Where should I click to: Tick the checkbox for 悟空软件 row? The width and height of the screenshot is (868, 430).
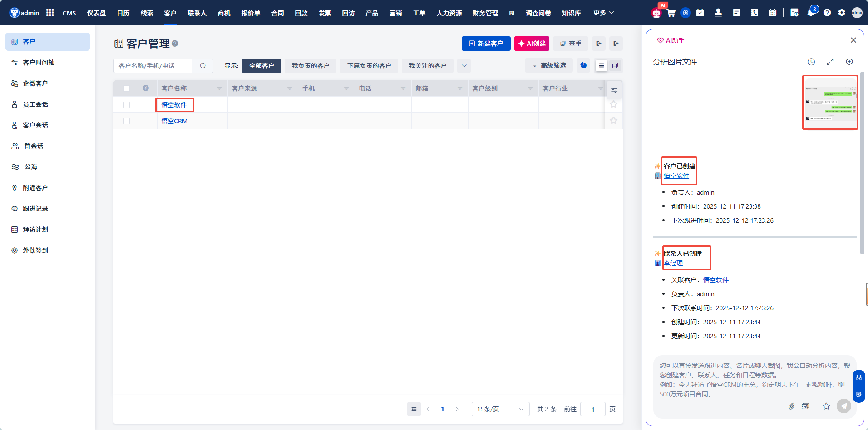[x=127, y=105]
